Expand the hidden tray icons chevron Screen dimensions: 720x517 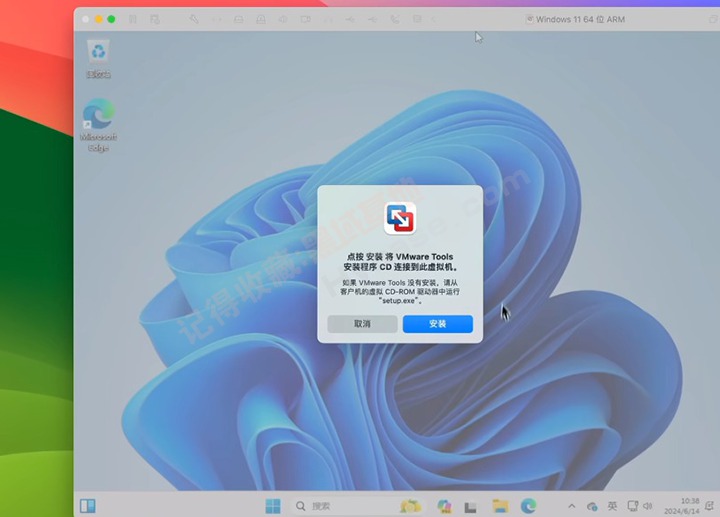(572, 506)
